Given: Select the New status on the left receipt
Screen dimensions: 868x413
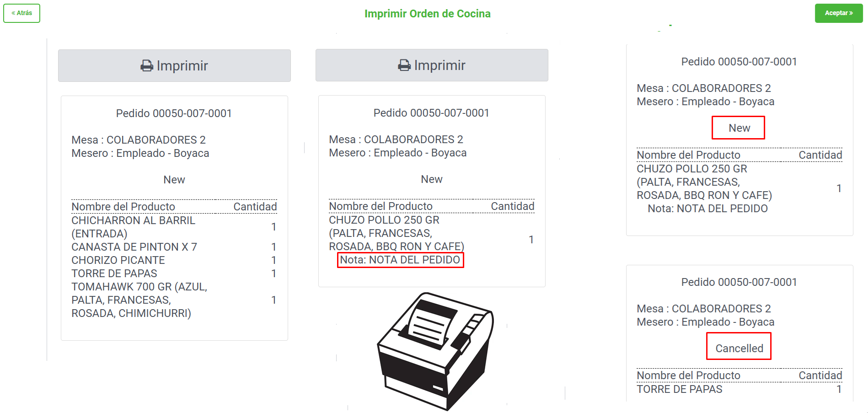Looking at the screenshot, I should pos(174,179).
